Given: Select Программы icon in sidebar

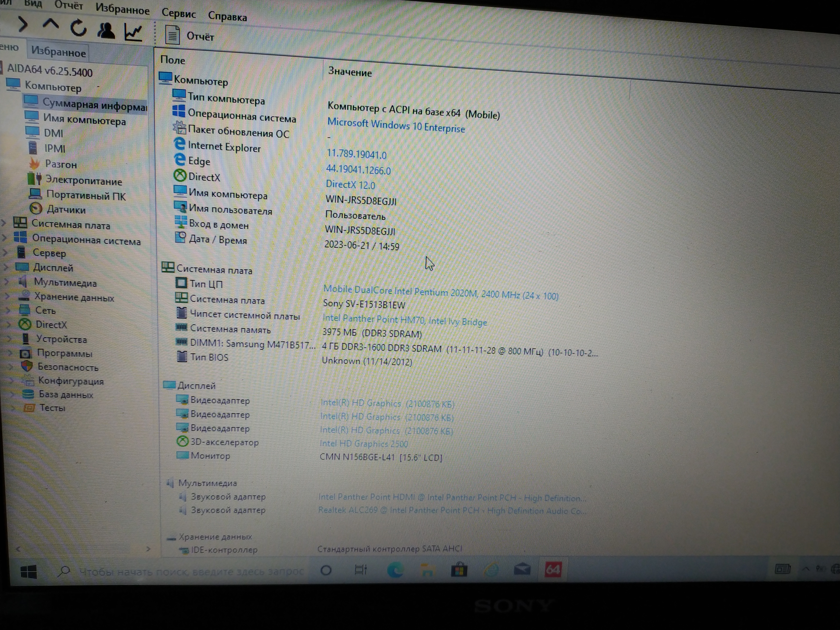Looking at the screenshot, I should coord(26,354).
